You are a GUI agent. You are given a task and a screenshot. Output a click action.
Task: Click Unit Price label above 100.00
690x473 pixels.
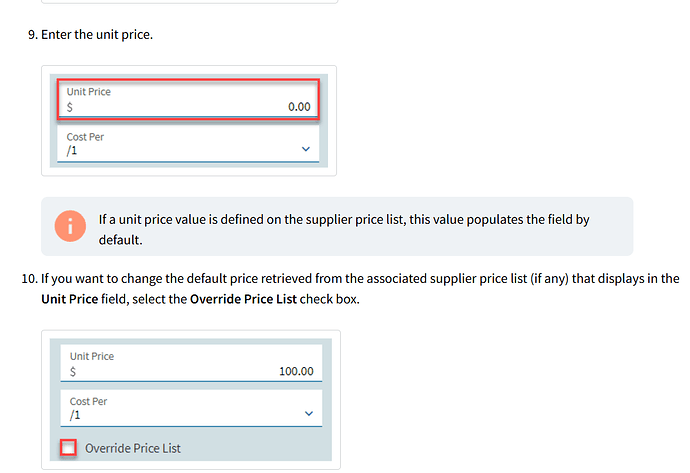click(x=92, y=356)
